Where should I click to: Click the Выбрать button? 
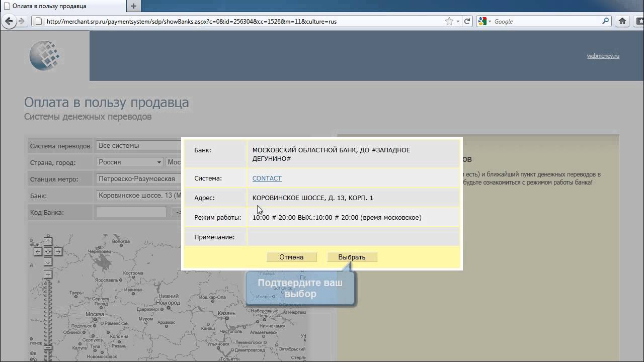[352, 257]
